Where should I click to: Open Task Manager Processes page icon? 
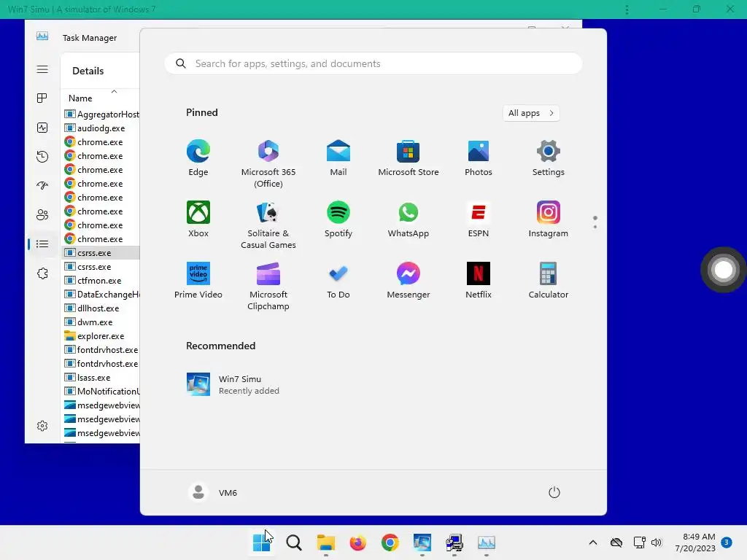42,98
